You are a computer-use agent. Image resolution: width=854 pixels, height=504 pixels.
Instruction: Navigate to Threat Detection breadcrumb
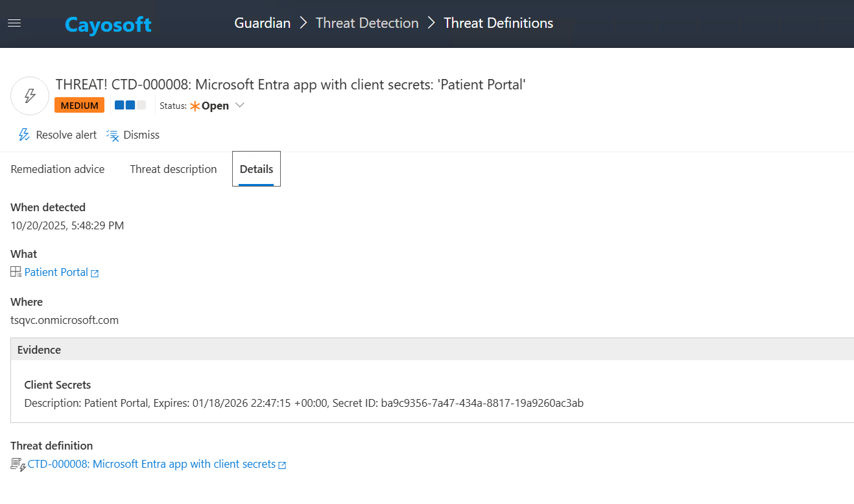(x=367, y=23)
